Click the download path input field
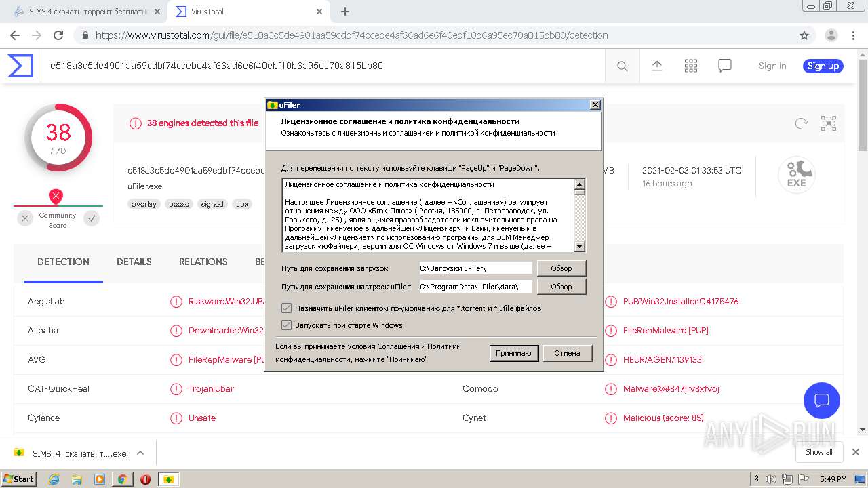The width and height of the screenshot is (868, 488). [x=475, y=268]
